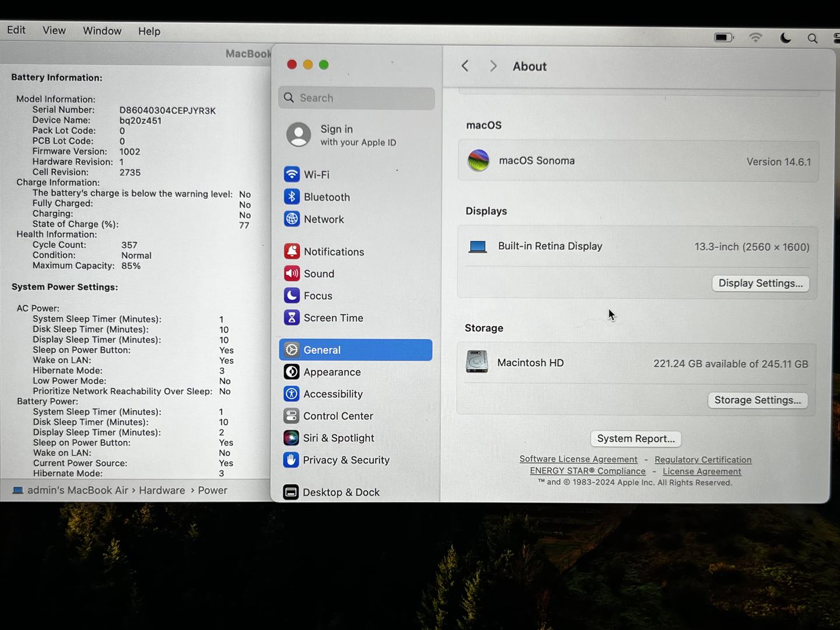Open License Agreement link
Image resolution: width=840 pixels, height=630 pixels.
pyautogui.click(x=702, y=471)
